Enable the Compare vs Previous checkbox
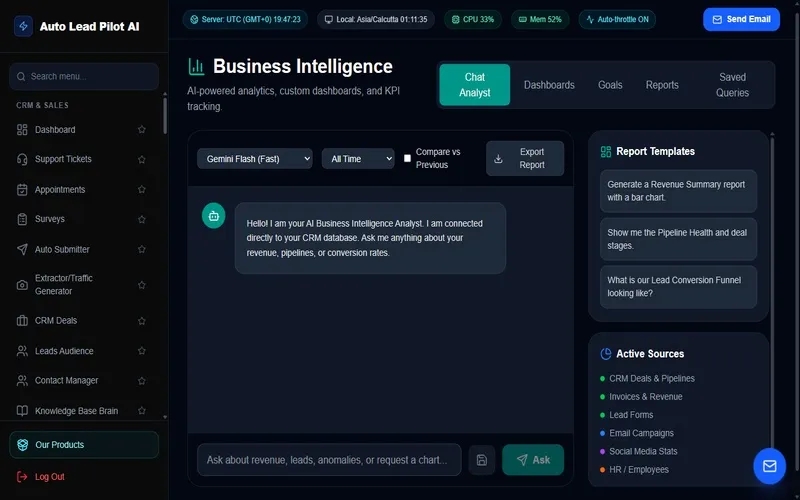Image resolution: width=800 pixels, height=500 pixels. pos(407,158)
